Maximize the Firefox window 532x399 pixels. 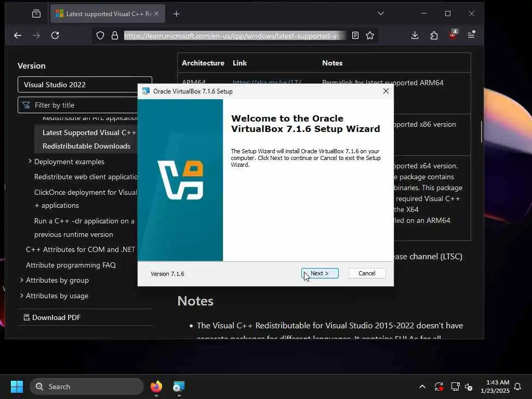pyautogui.click(x=448, y=14)
